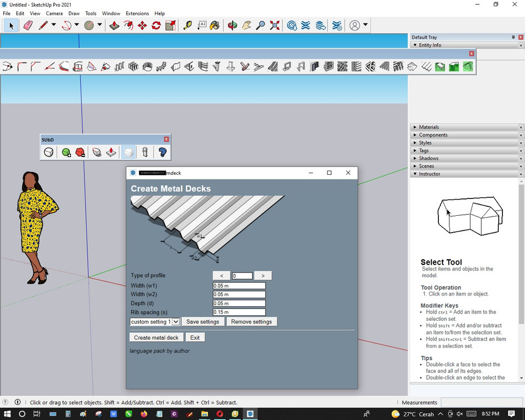Click the Zoom Extents tool
The width and height of the screenshot is (525, 420).
tap(275, 25)
